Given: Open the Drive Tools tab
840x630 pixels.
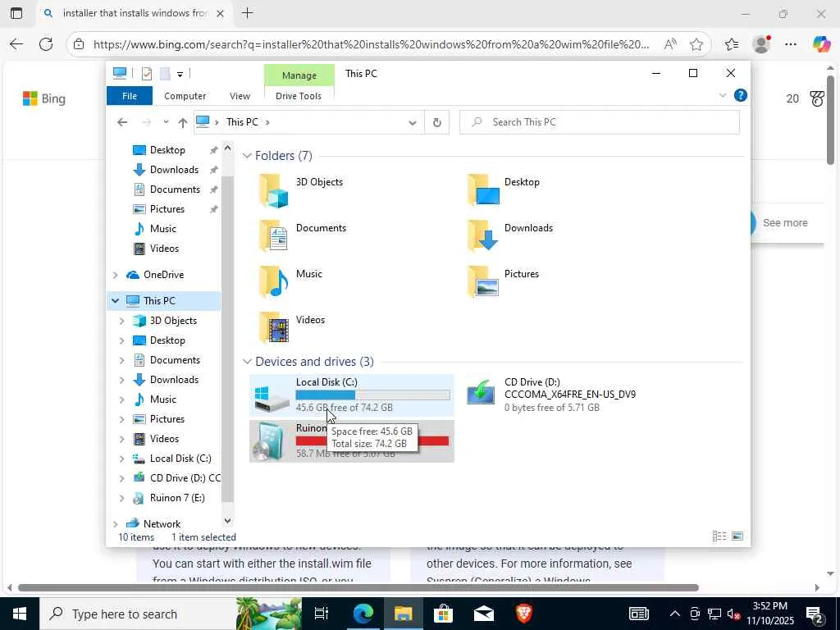Looking at the screenshot, I should coord(299,96).
